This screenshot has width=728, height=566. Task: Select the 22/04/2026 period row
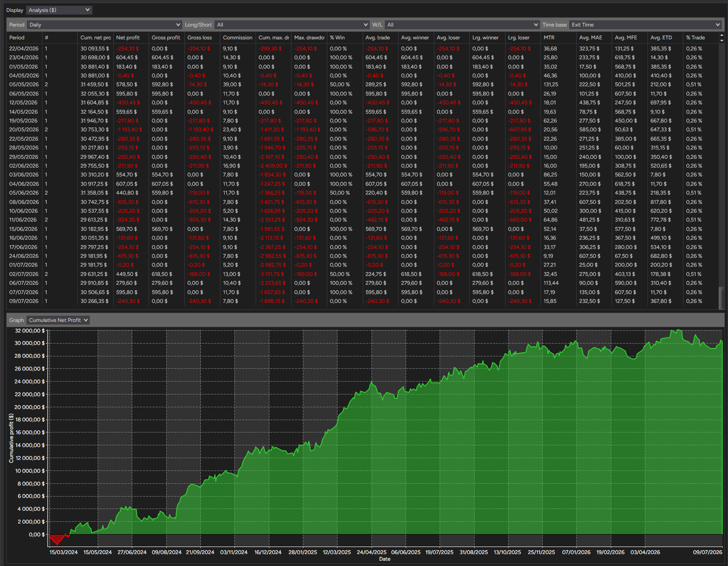point(363,49)
